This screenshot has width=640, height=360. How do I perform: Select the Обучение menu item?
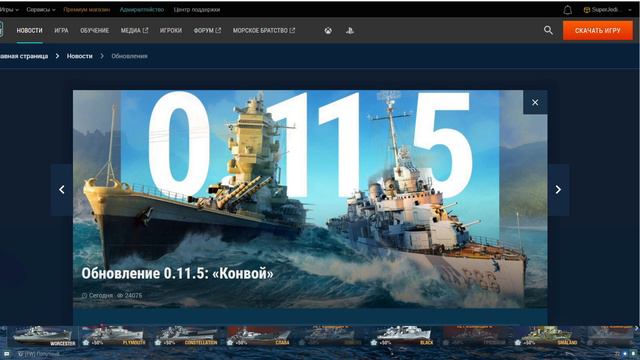tap(95, 31)
